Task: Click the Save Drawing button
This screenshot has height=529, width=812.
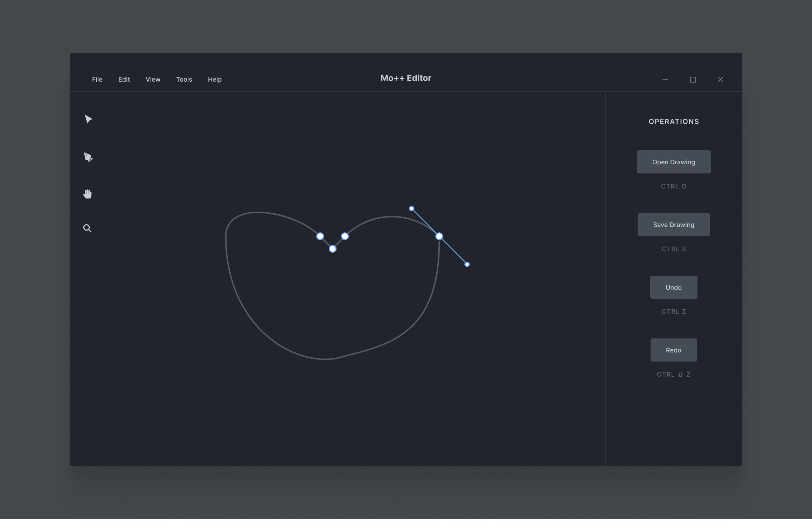Action: click(673, 225)
